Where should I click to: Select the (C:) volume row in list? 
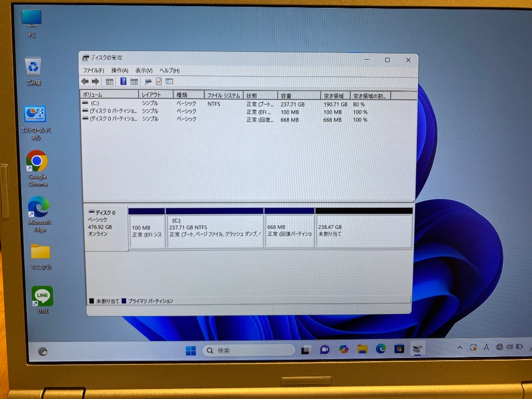(109, 104)
